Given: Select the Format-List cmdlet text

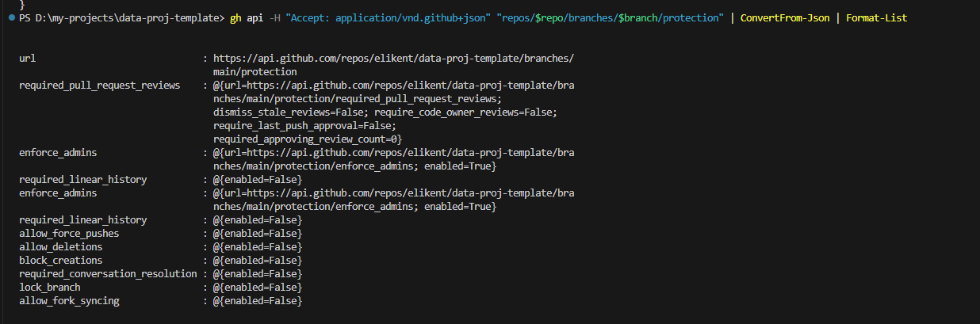Looking at the screenshot, I should coord(877,17).
